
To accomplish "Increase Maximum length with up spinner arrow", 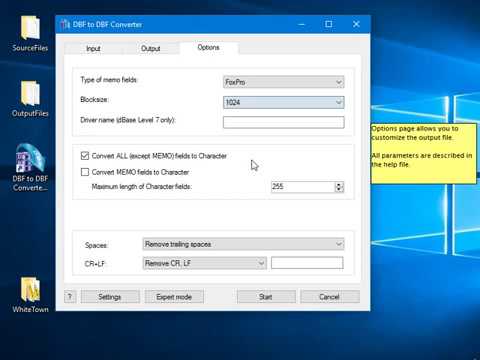I will (x=339, y=184).
